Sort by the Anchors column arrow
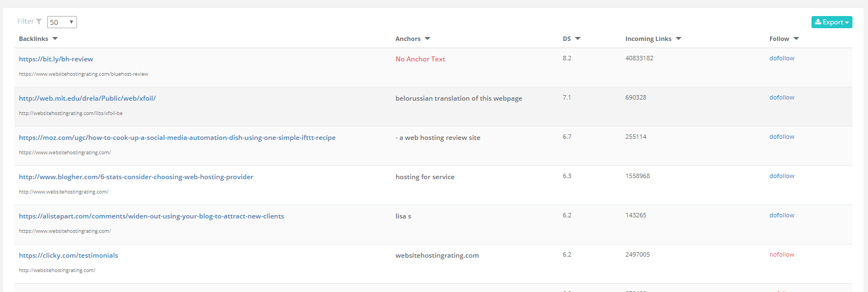The image size is (868, 292). coord(428,39)
